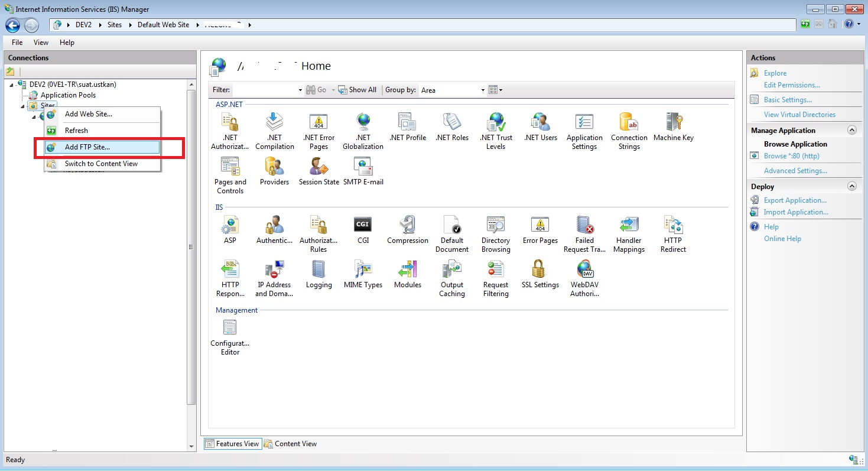Open Edit Permissions link
This screenshot has width=868, height=471.
[792, 85]
